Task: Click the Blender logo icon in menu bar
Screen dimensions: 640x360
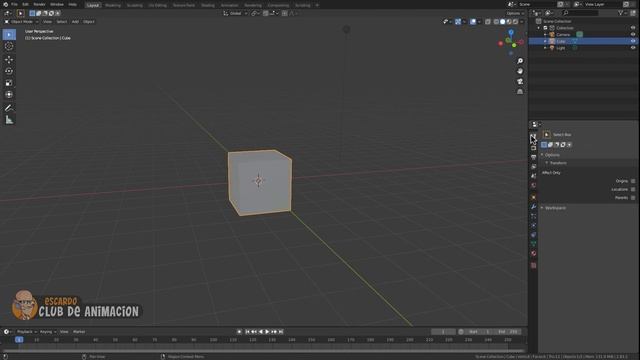Action: coord(5,4)
